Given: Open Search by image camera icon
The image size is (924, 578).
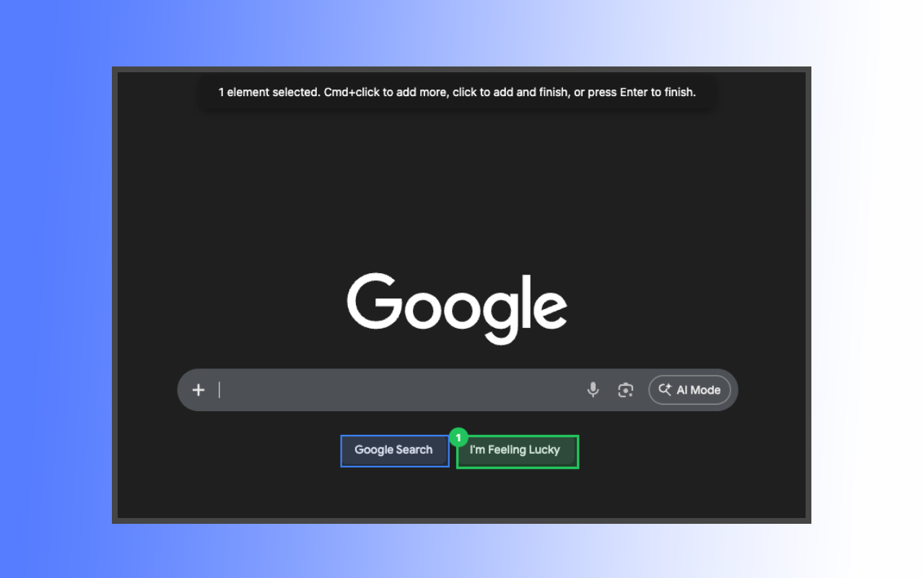Looking at the screenshot, I should [x=626, y=390].
